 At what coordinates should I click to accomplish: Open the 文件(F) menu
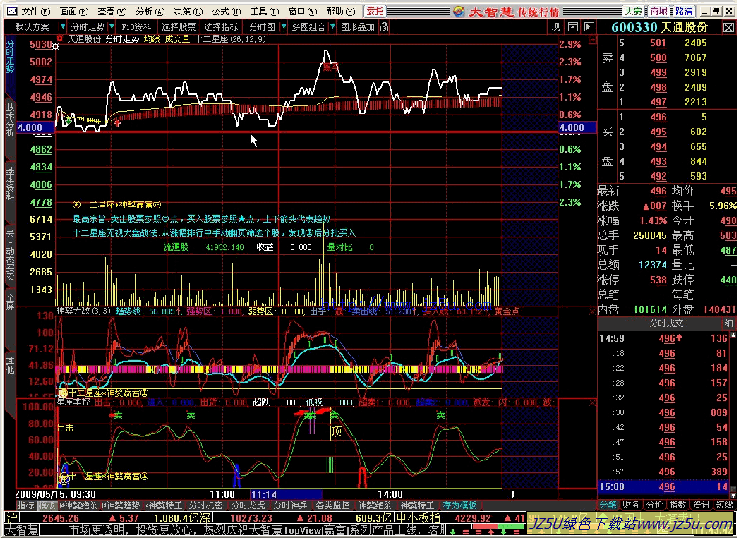(36, 11)
